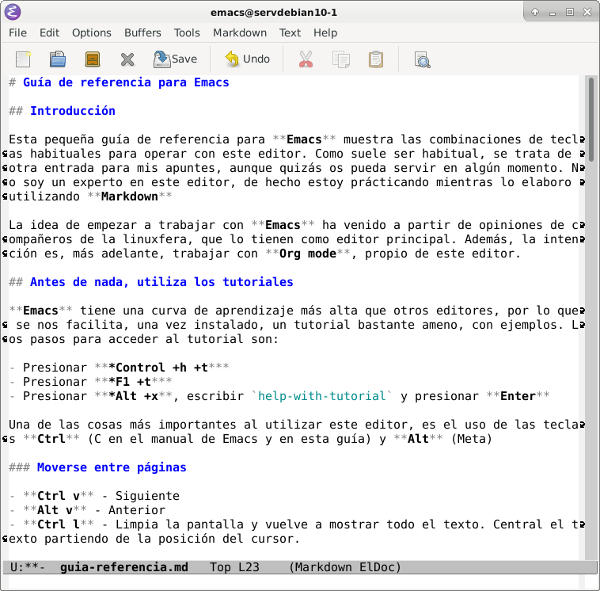The width and height of the screenshot is (600, 591).
Task: Click the bold text 'Org mode'
Action: click(308, 253)
